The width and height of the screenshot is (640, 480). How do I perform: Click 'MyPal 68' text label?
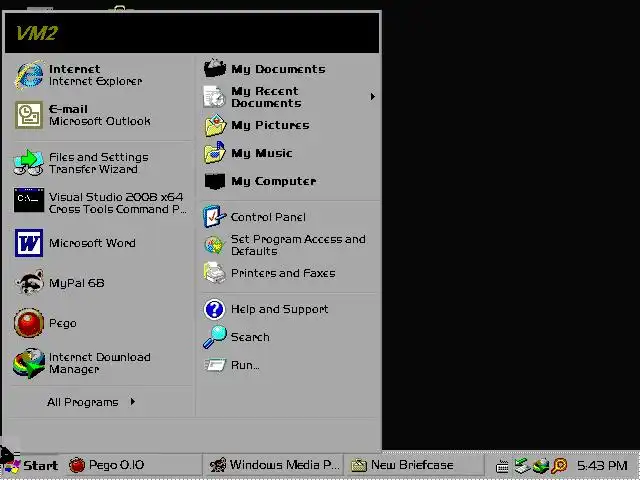(x=76, y=283)
